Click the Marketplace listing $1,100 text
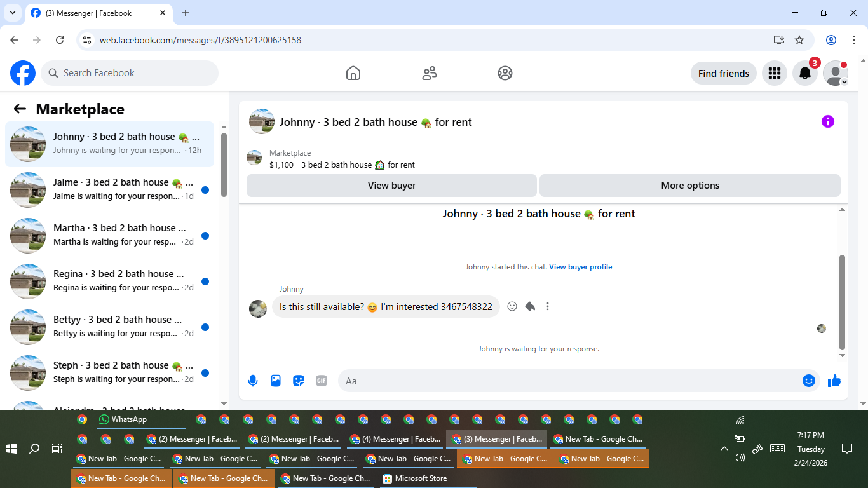The width and height of the screenshot is (868, 488). [x=342, y=165]
